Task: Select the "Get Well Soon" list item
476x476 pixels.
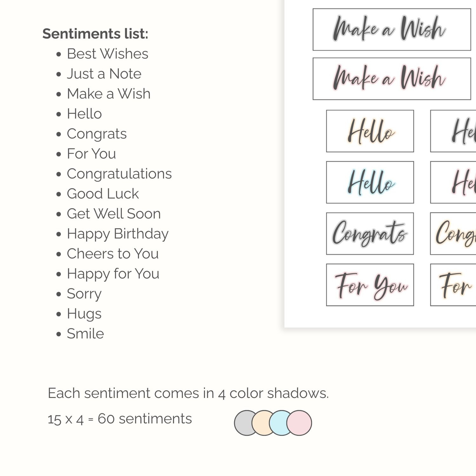Action: [x=114, y=214]
